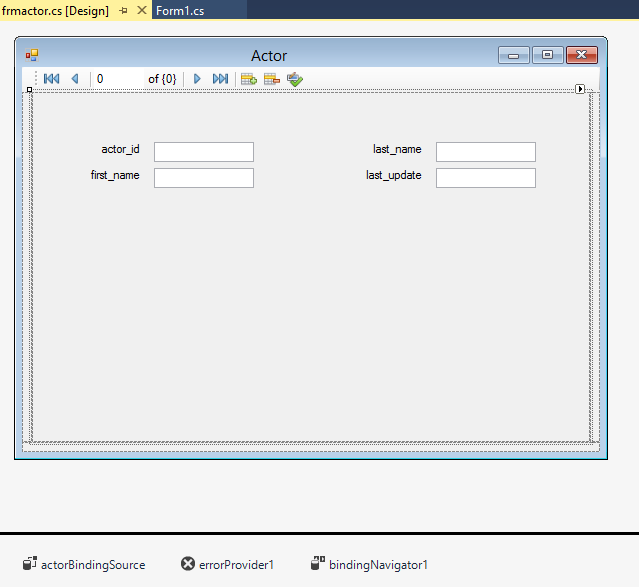Screen dimensions: 639x587
Task: Select the navigator toolbar drag grip
Action: [x=36, y=78]
